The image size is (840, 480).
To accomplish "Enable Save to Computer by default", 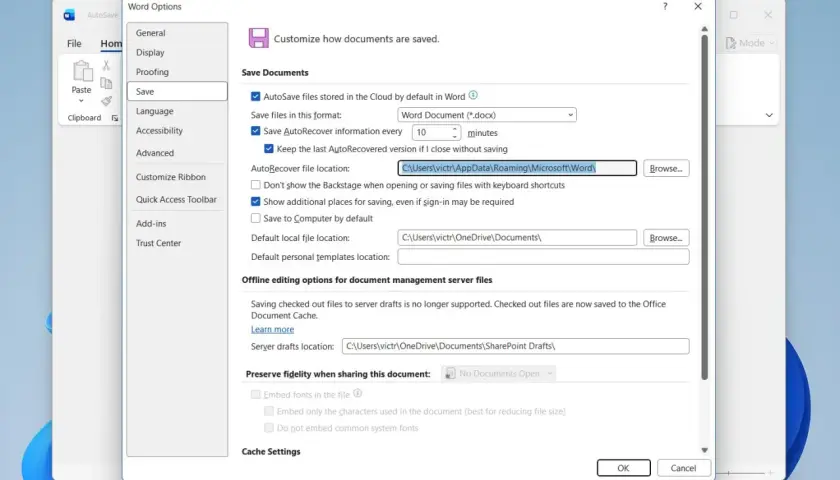I will [256, 218].
